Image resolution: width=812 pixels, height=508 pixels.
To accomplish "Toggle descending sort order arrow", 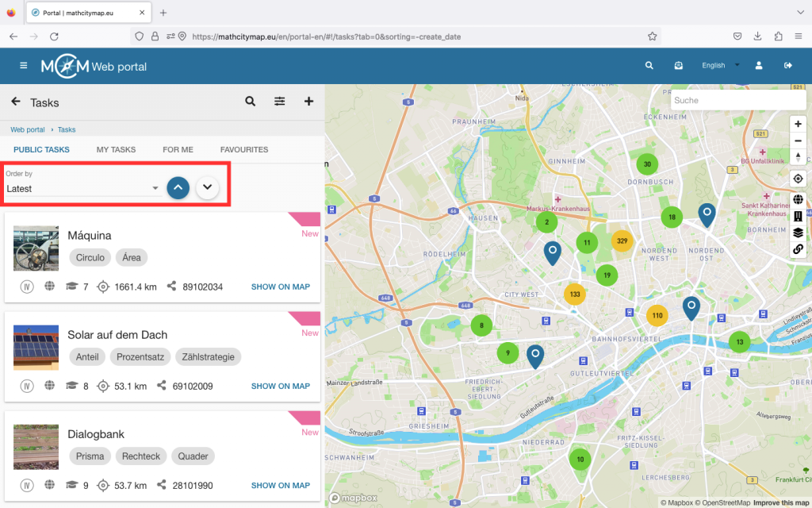I will 207,188.
